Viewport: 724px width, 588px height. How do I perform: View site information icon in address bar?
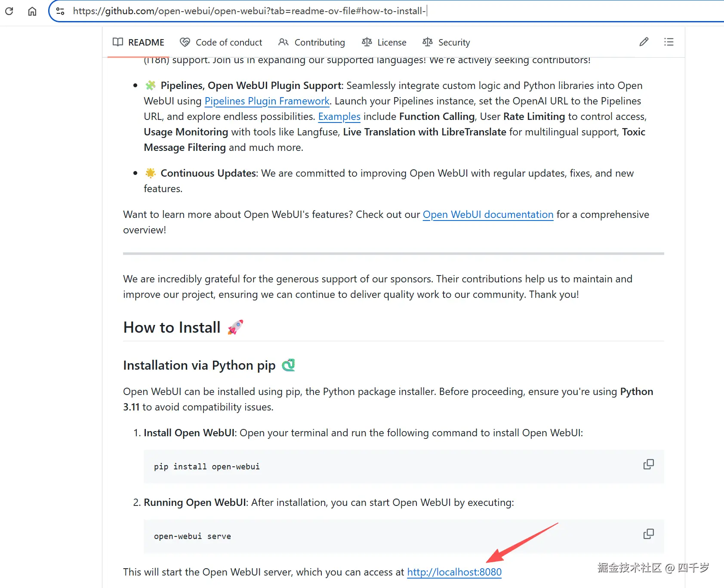tap(61, 11)
